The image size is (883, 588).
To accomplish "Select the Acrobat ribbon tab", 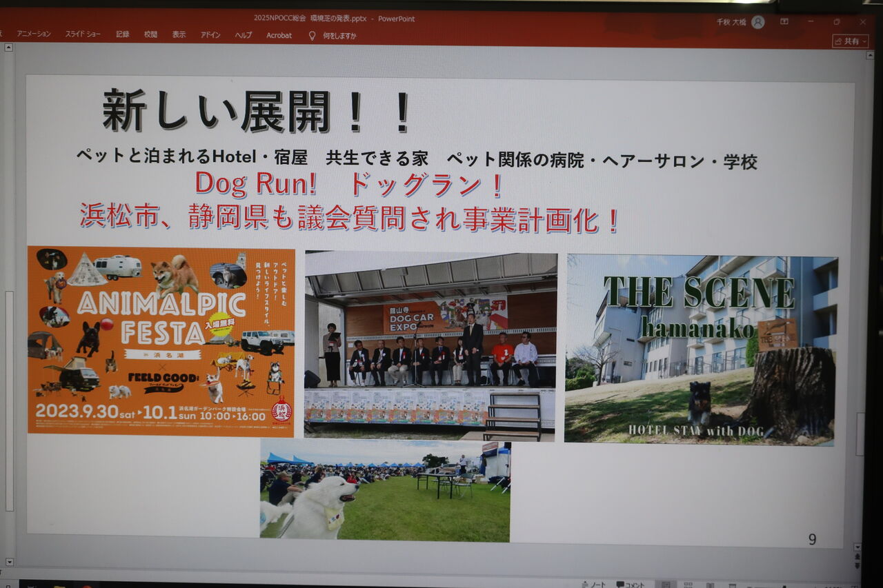I will click(279, 35).
